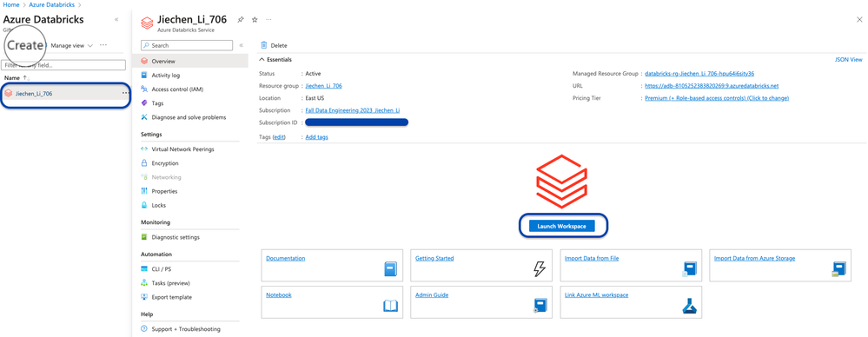Image resolution: width=868 pixels, height=337 pixels.
Task: Open the Jiechen_Li_706 resource group link
Action: (x=323, y=86)
